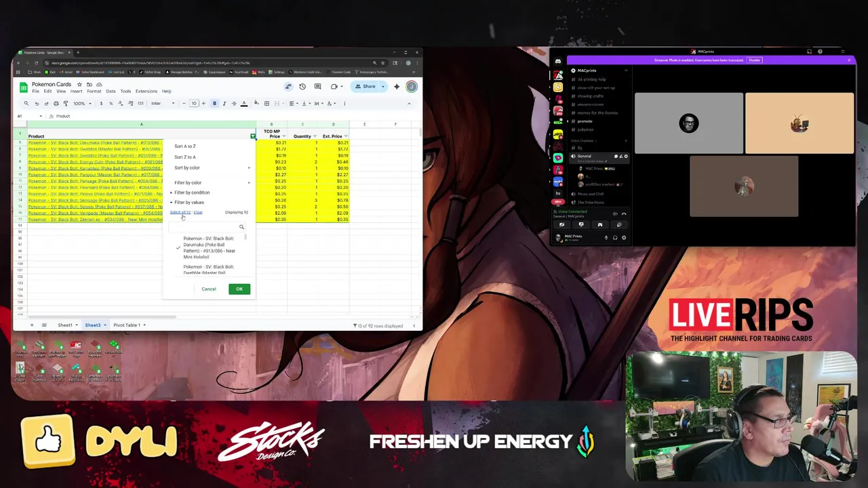Deafen with Discord headphones icon
The width and height of the screenshot is (868, 488).
click(615, 238)
